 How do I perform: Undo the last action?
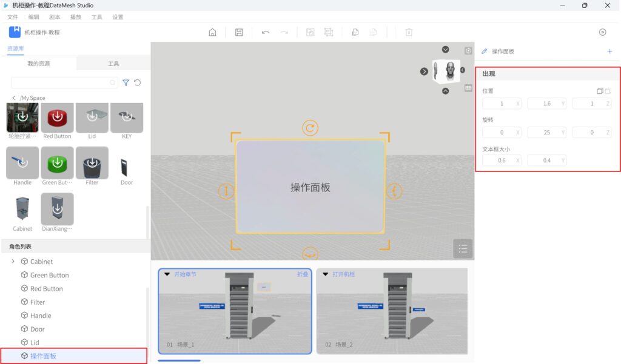[266, 32]
